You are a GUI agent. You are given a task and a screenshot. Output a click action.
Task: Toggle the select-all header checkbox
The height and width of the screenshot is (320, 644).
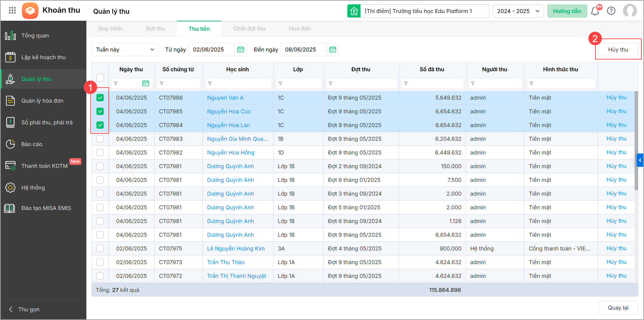click(100, 78)
